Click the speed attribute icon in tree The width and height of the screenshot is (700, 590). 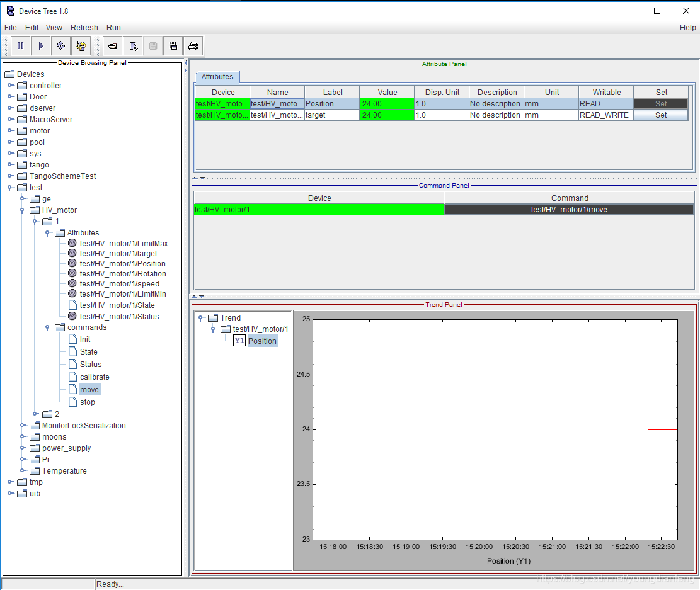point(72,283)
